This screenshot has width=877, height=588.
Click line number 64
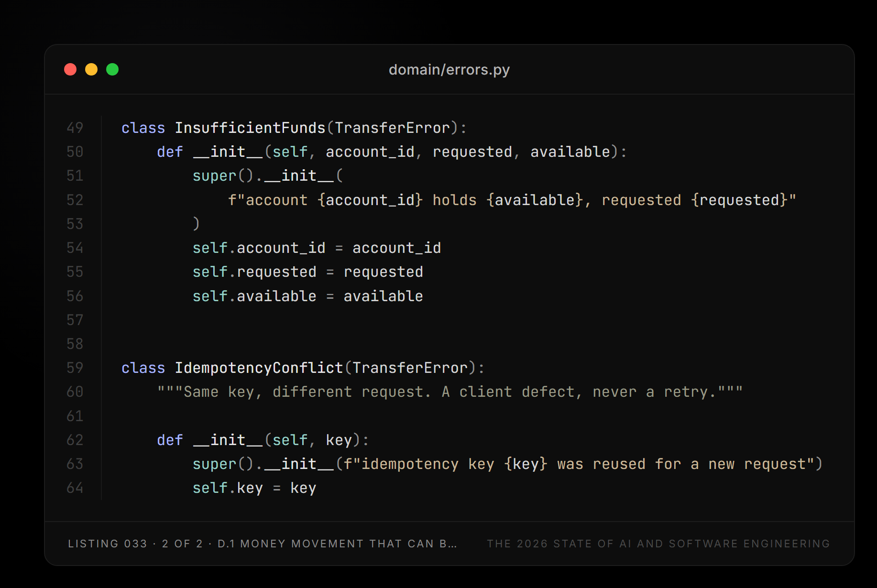75,488
